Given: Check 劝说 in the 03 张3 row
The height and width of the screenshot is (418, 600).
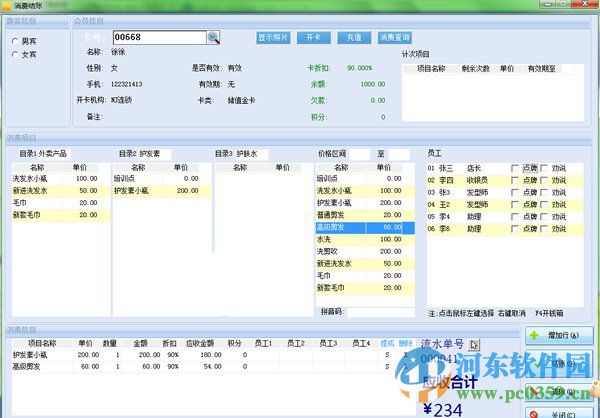Looking at the screenshot, I should pos(544,193).
